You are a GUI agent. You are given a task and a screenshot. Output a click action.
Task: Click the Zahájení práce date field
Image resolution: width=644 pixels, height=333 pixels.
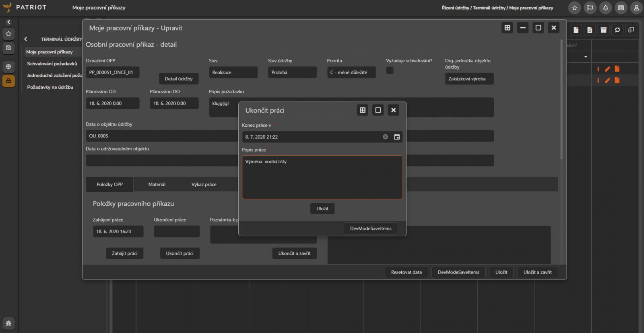(x=118, y=232)
